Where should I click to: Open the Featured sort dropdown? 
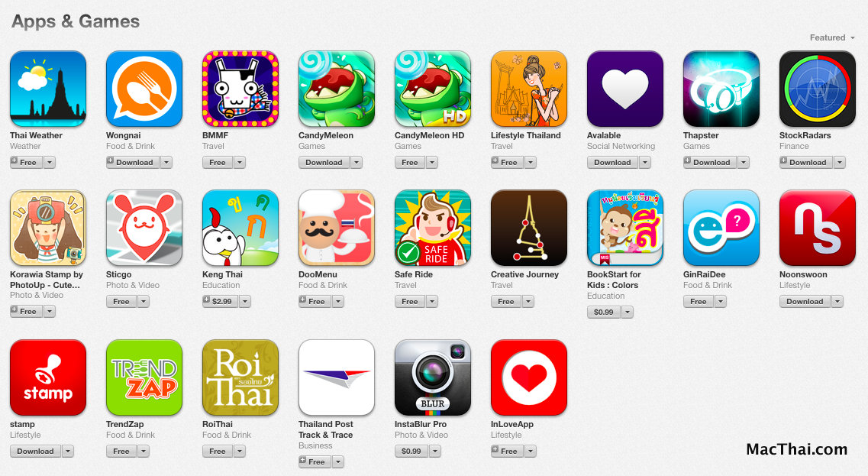[x=832, y=37]
